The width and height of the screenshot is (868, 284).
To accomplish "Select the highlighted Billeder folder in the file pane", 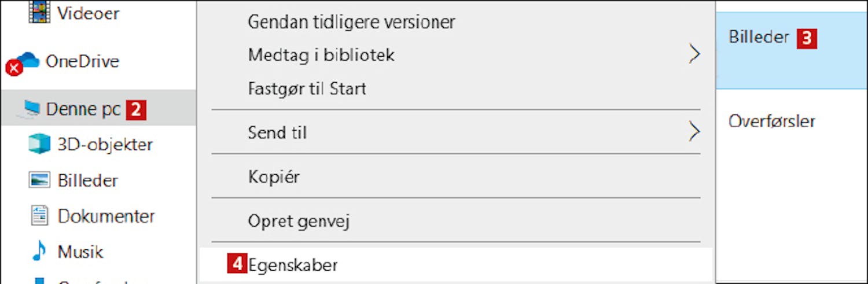I will tap(792, 49).
